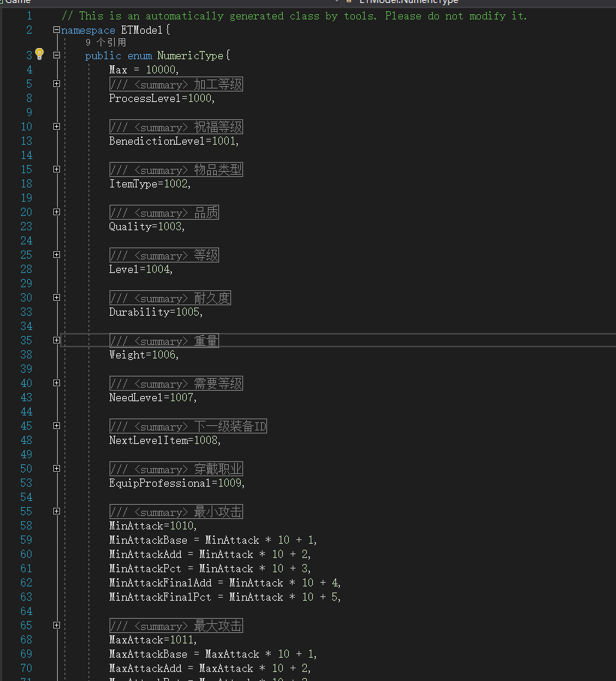
Task: Click 'Weight=1006,' line
Action: (144, 355)
